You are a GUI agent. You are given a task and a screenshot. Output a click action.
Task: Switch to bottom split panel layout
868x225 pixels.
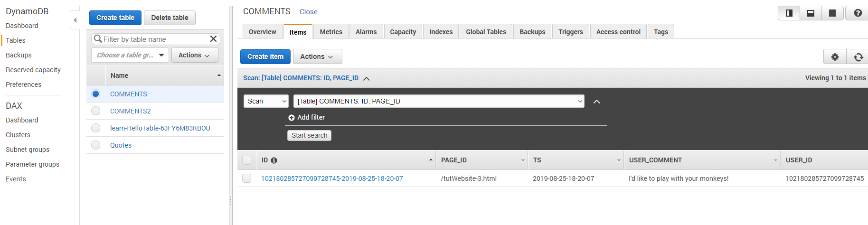(x=811, y=13)
